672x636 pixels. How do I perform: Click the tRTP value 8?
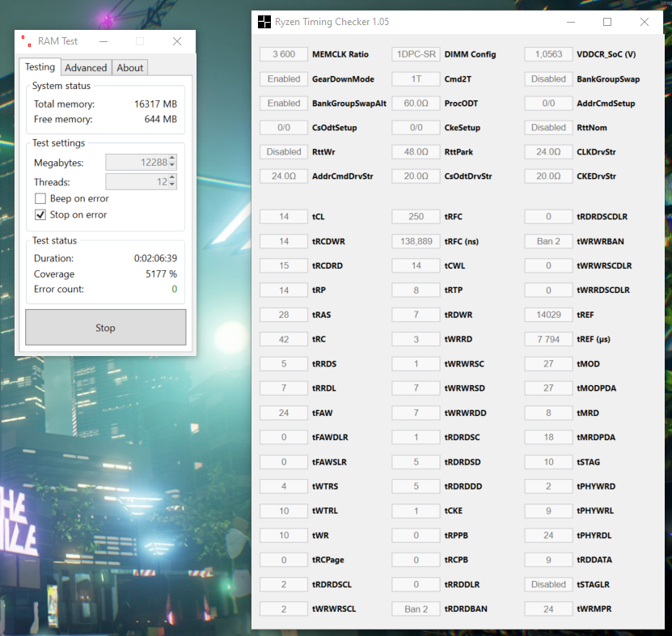pyautogui.click(x=416, y=290)
